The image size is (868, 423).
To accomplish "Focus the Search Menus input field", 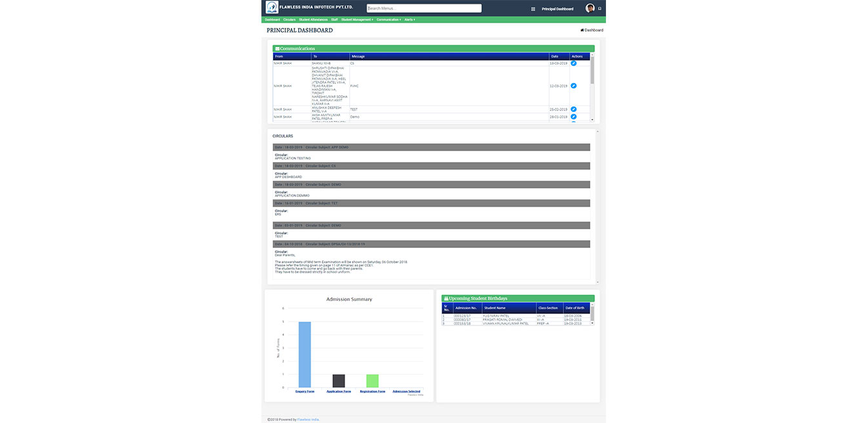I will point(424,8).
